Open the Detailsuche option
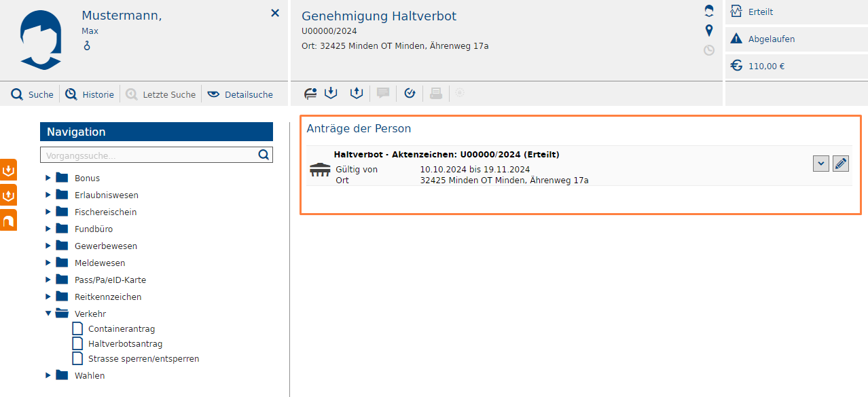 [x=240, y=94]
